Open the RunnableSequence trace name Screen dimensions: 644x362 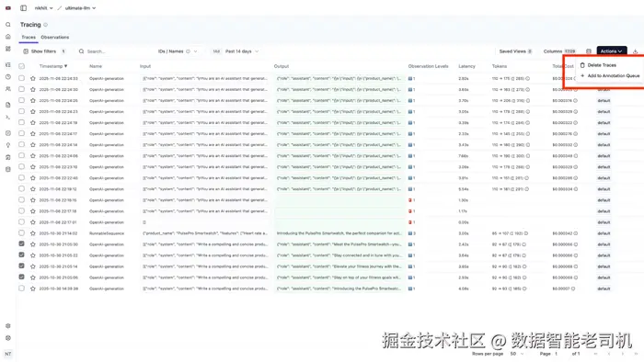(107, 233)
